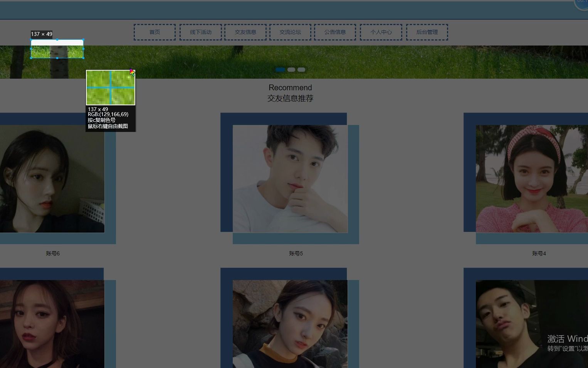
Task: Go to 线下活动 page
Action: pyautogui.click(x=200, y=32)
